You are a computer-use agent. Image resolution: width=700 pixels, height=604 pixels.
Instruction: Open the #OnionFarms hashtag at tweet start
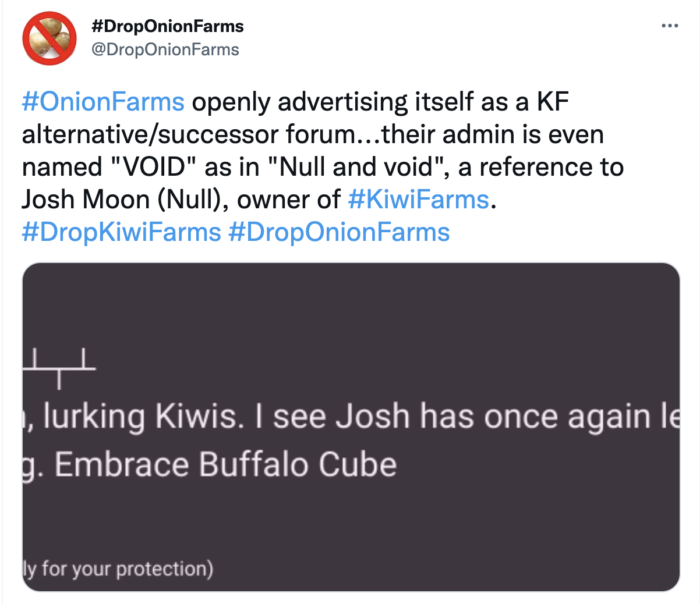103,102
